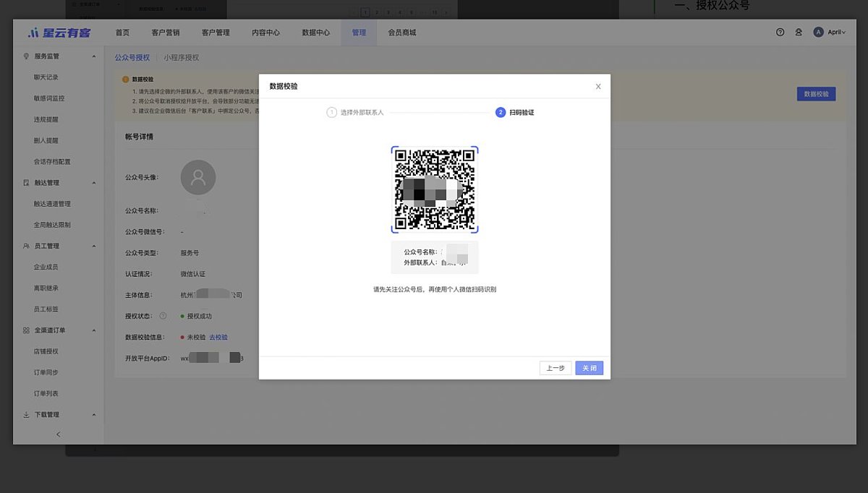
Task: Click the 上一步 button
Action: tap(556, 368)
